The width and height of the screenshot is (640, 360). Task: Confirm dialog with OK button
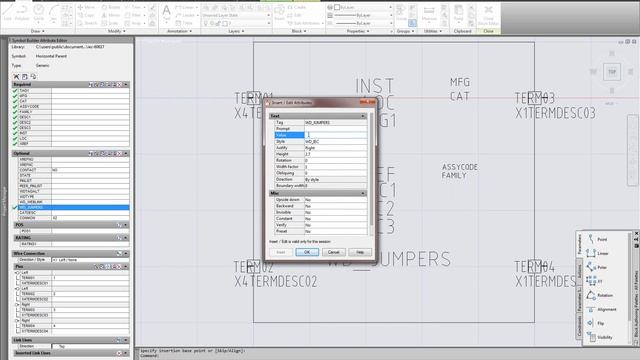(x=307, y=252)
